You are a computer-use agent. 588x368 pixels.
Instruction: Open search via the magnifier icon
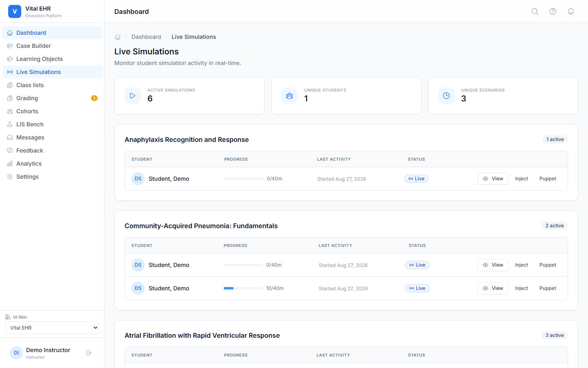click(535, 11)
